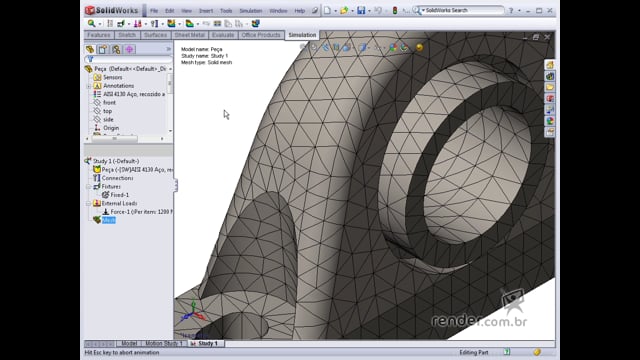Click the External Loads icon
Image resolution: width=640 pixels, height=360 pixels.
(138, 24)
